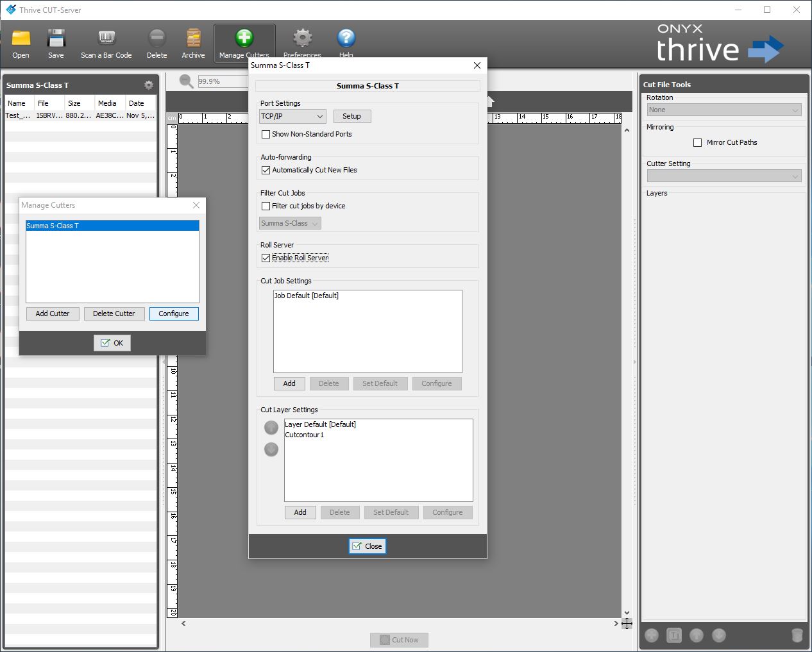Click Configure under Cut Layer Settings
This screenshot has width=812, height=652.
tap(448, 512)
